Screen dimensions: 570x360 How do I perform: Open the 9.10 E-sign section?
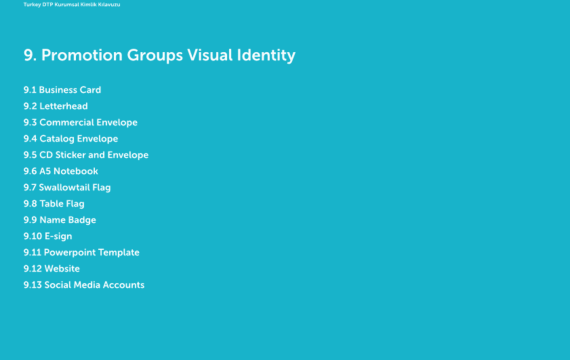(x=48, y=236)
